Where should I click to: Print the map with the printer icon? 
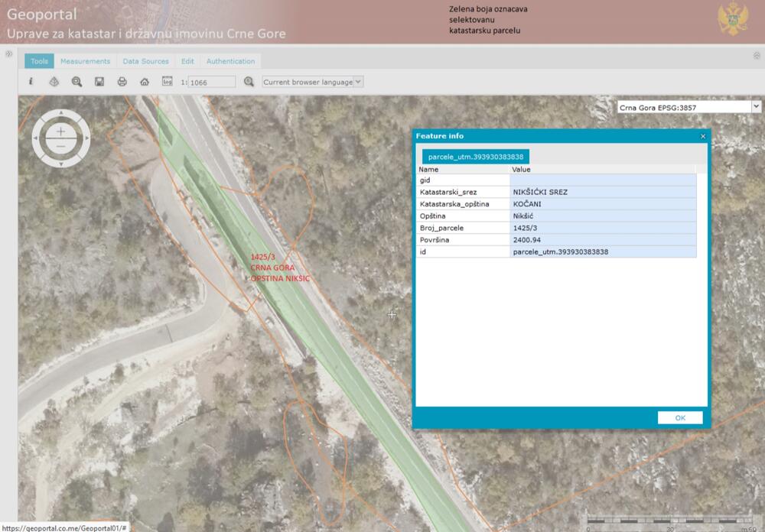(122, 82)
